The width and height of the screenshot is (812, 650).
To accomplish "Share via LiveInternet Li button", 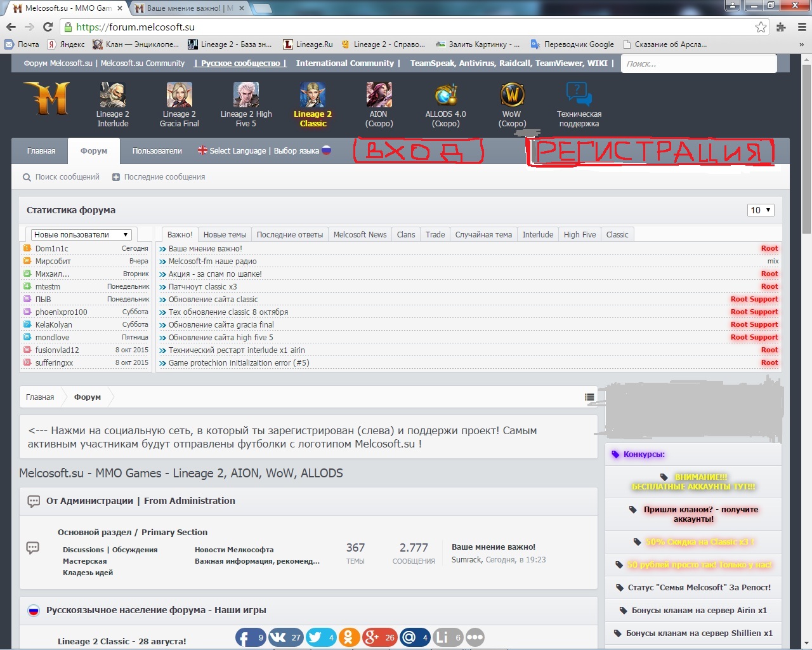I will point(449,637).
